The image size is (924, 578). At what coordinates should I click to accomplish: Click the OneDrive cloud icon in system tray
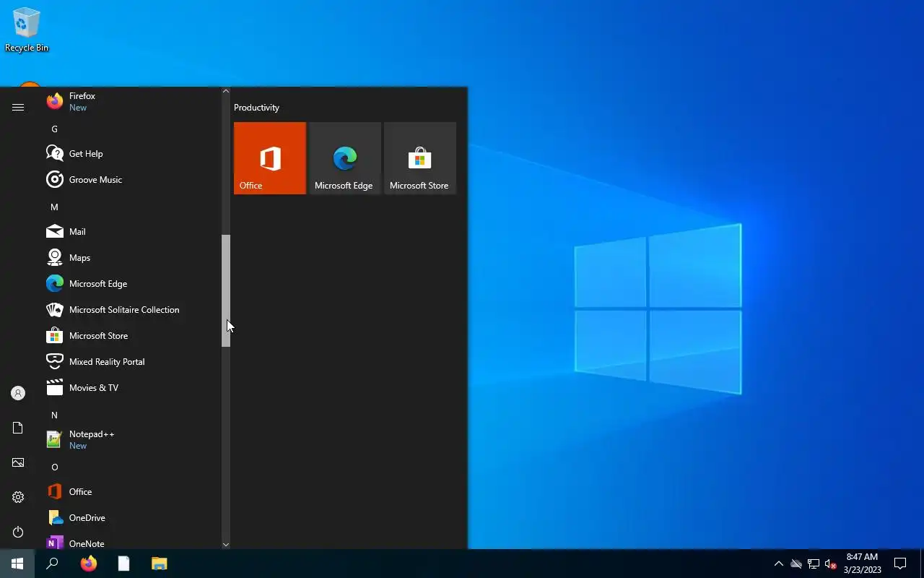pyautogui.click(x=796, y=564)
